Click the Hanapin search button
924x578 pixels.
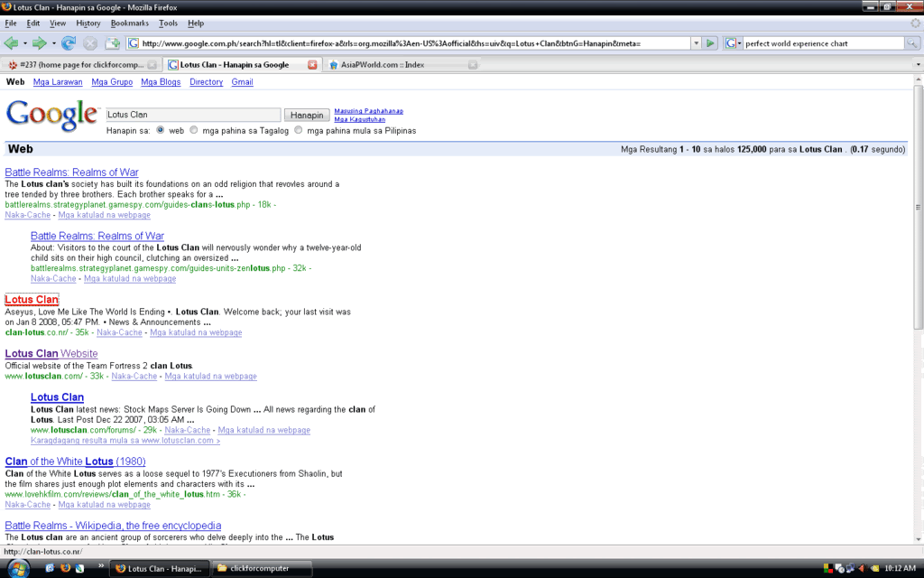pyautogui.click(x=307, y=116)
